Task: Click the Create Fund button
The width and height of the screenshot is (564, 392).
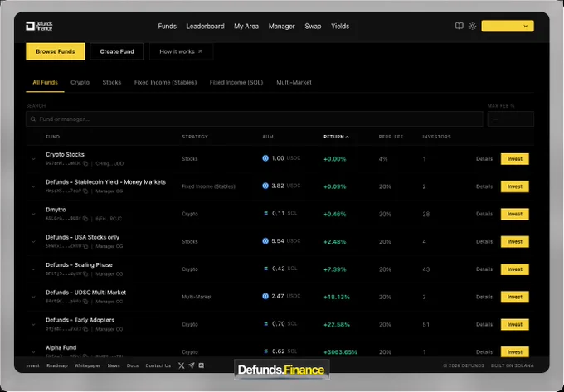Action: (117, 51)
